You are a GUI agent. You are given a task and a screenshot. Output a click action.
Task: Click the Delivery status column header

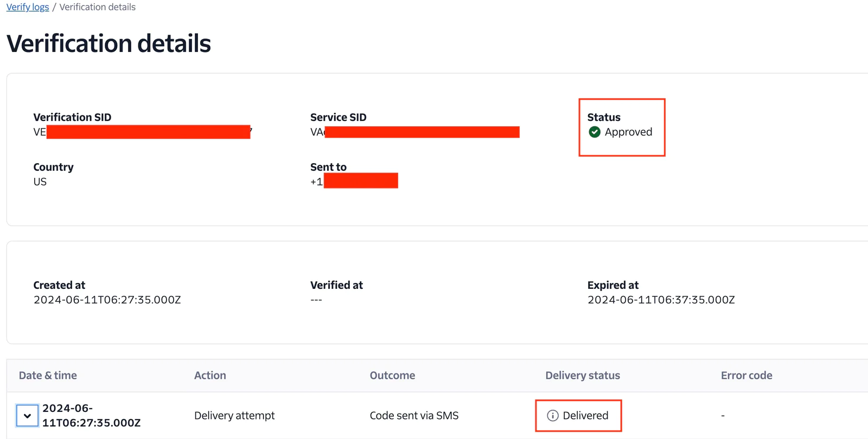click(x=582, y=376)
